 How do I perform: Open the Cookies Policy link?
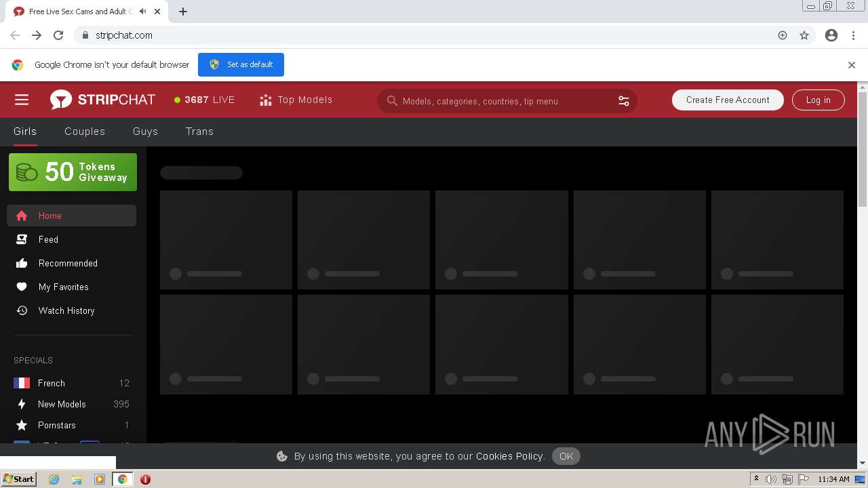(509, 456)
